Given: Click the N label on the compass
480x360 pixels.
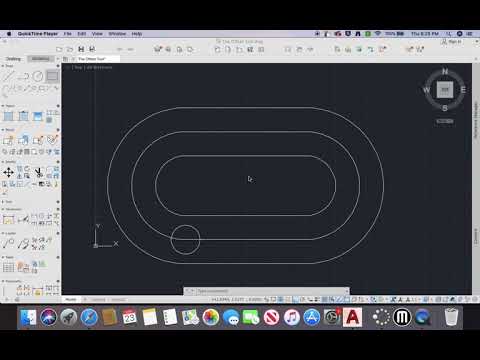Looking at the screenshot, I should (x=445, y=71).
